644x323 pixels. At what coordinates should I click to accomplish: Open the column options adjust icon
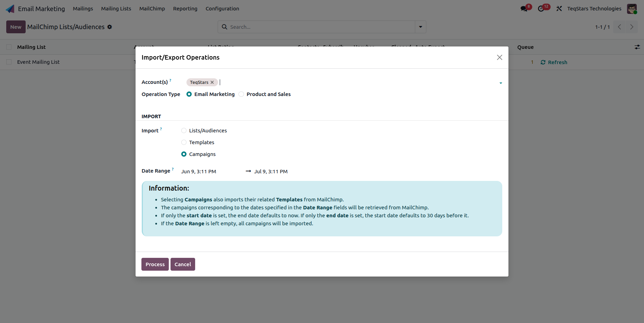(x=637, y=47)
